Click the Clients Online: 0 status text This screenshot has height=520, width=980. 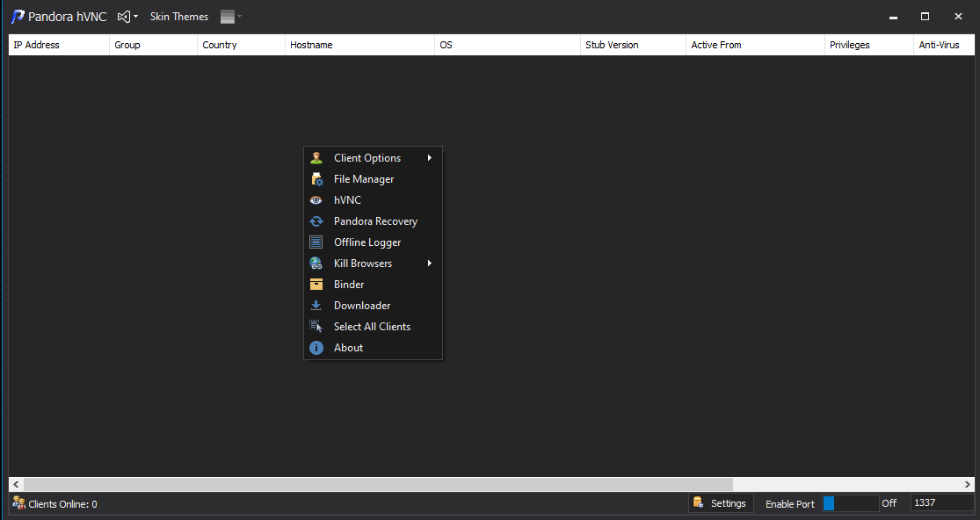[x=62, y=504]
